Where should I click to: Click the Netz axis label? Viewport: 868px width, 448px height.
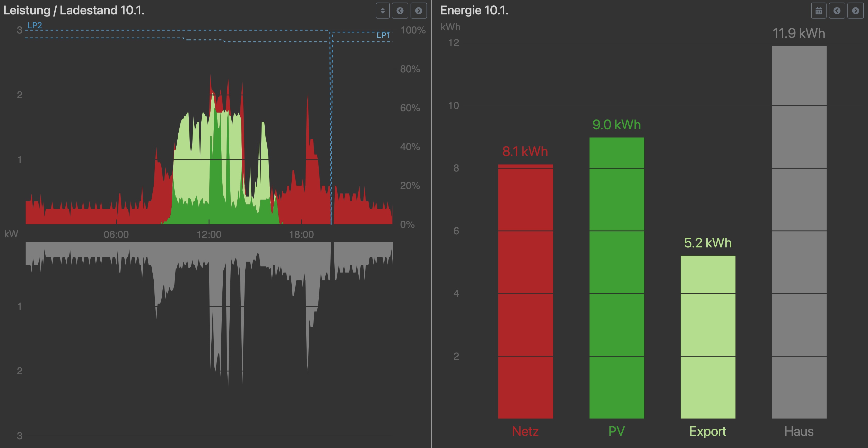click(525, 431)
